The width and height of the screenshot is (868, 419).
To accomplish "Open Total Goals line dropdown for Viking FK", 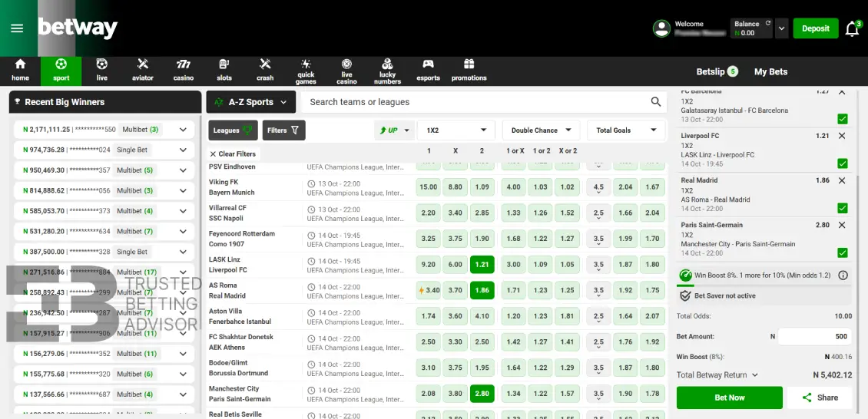I will (598, 186).
